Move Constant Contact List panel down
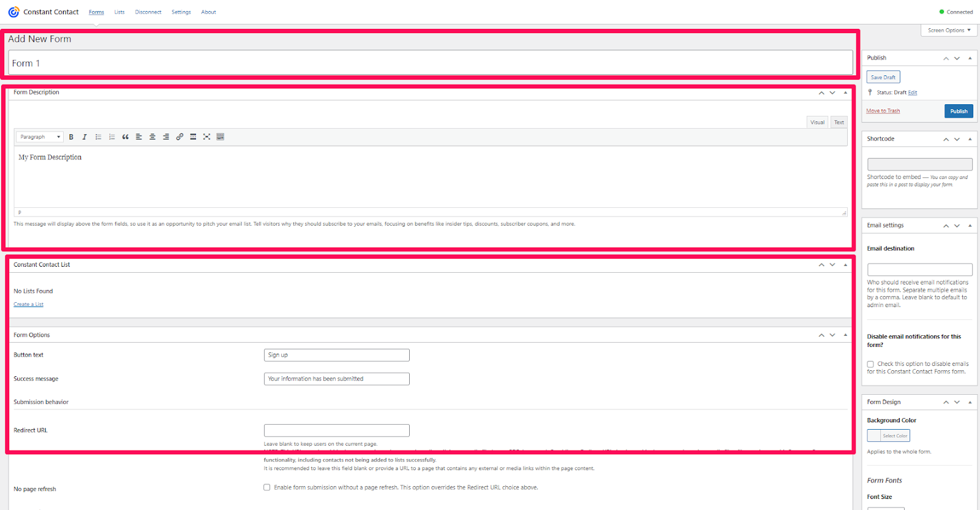The width and height of the screenshot is (980, 510). [832, 265]
